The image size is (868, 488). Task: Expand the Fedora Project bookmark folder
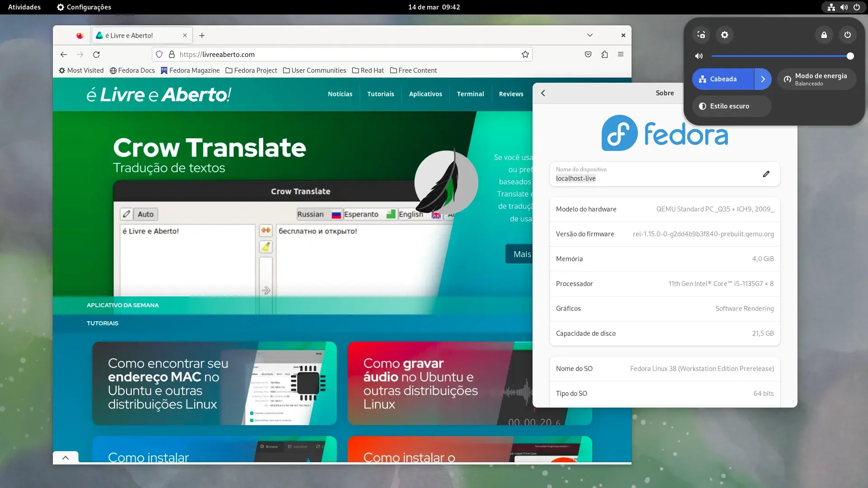tap(251, 70)
